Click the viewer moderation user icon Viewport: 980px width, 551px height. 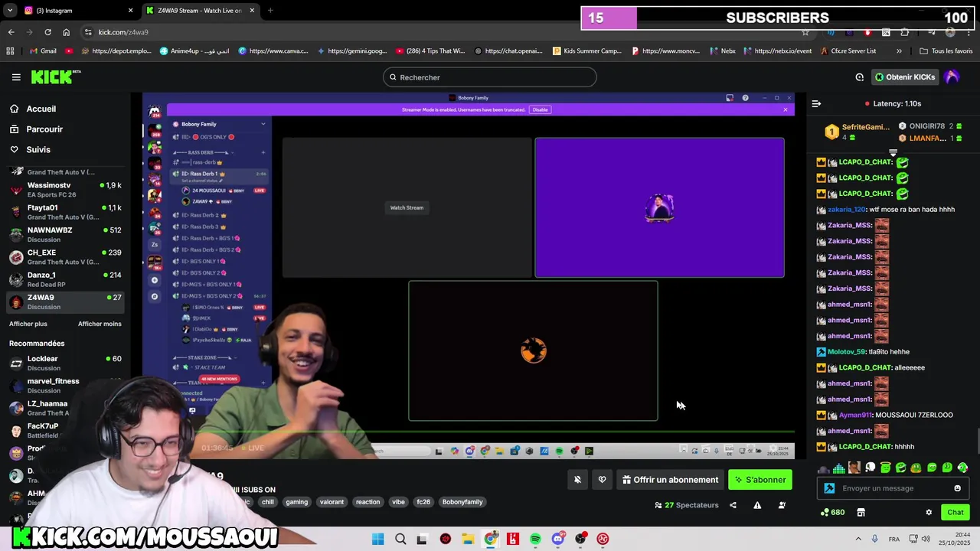pyautogui.click(x=782, y=505)
